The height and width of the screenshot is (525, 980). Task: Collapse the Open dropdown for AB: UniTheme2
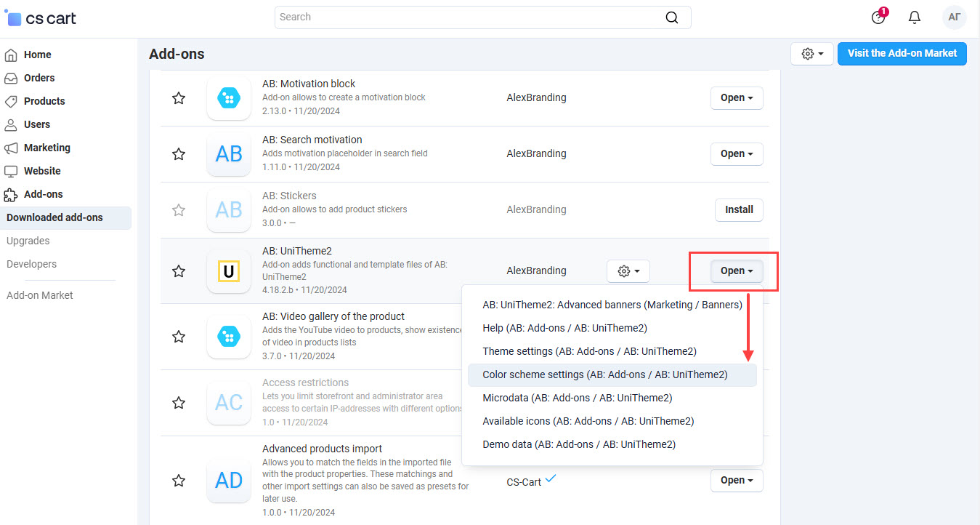tap(737, 270)
